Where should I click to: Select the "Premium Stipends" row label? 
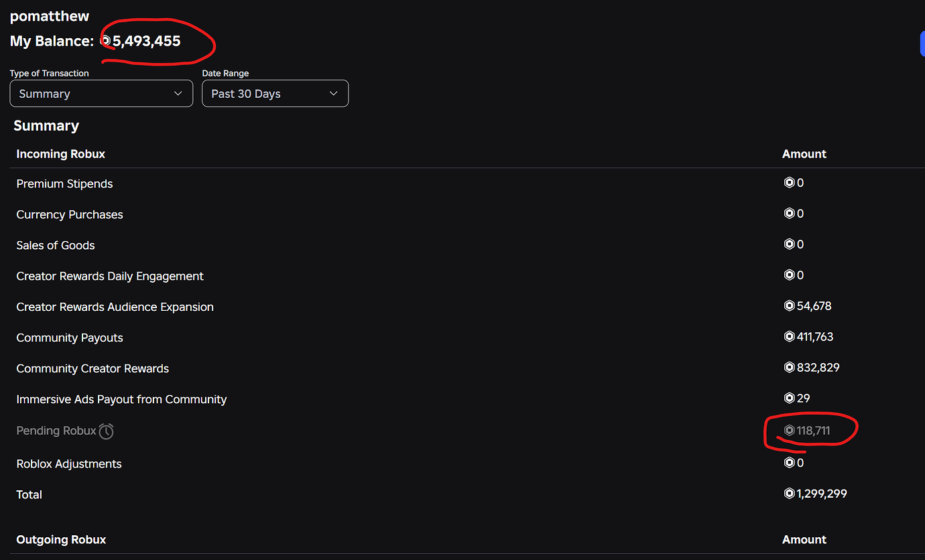(64, 184)
